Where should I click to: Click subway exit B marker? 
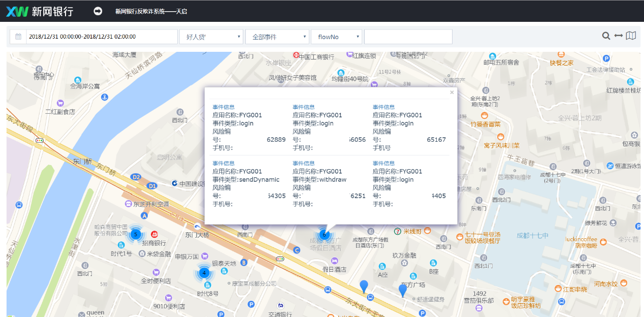point(244,263)
